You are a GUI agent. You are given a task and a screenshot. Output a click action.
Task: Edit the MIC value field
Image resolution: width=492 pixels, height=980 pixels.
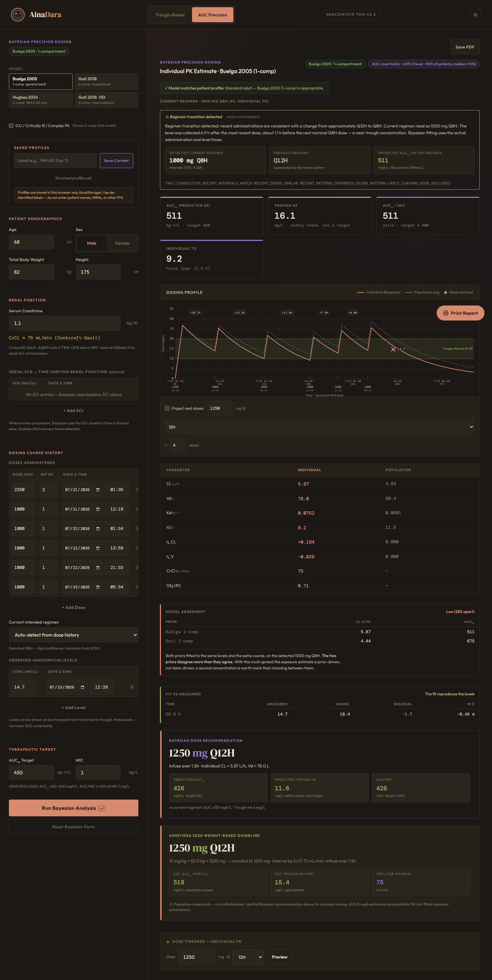pyautogui.click(x=98, y=773)
